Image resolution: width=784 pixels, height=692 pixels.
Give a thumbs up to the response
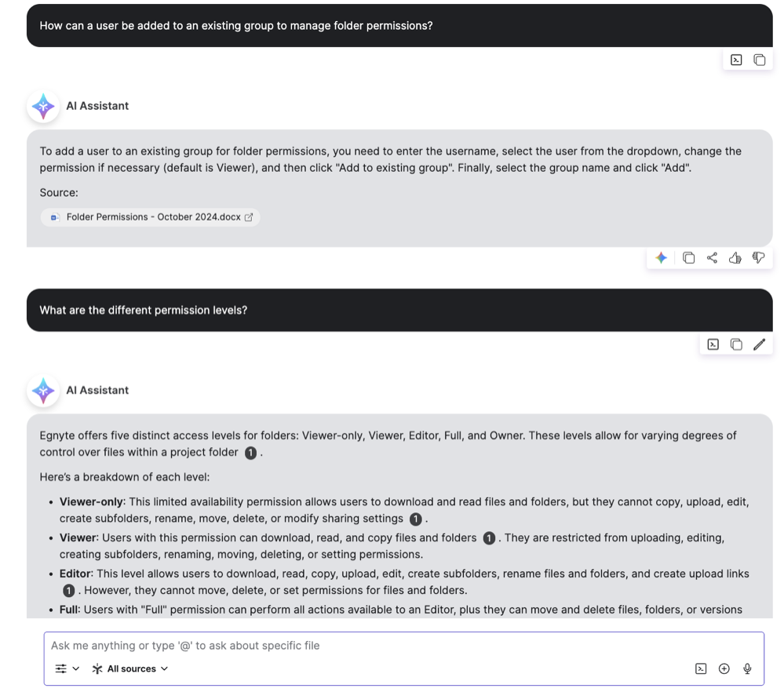tap(735, 257)
